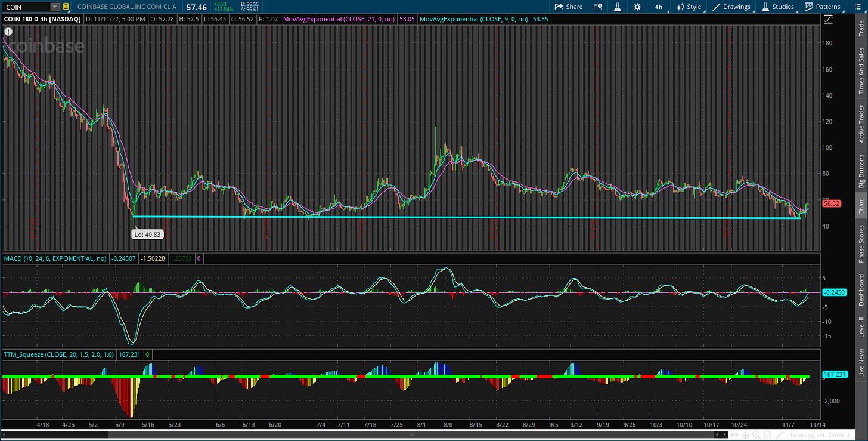The height and width of the screenshot is (441, 868).
Task: Open the Drawings menu
Action: (x=731, y=7)
